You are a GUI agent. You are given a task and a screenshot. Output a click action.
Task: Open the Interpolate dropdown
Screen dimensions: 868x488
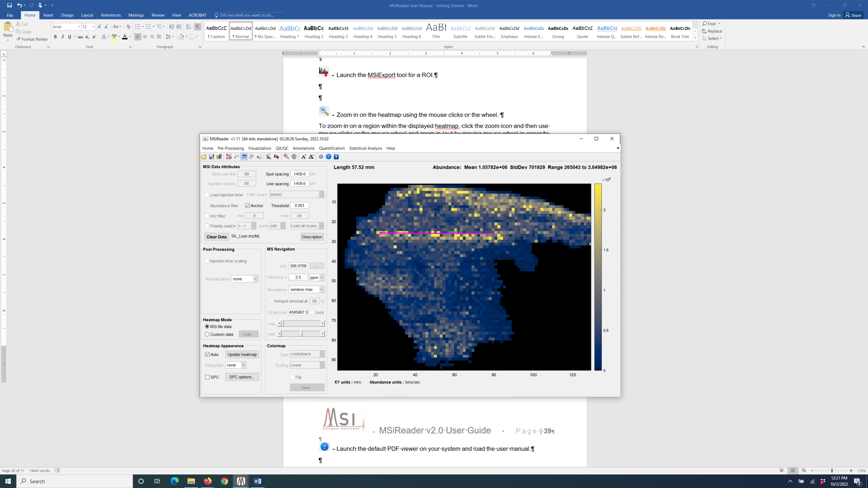(x=236, y=365)
